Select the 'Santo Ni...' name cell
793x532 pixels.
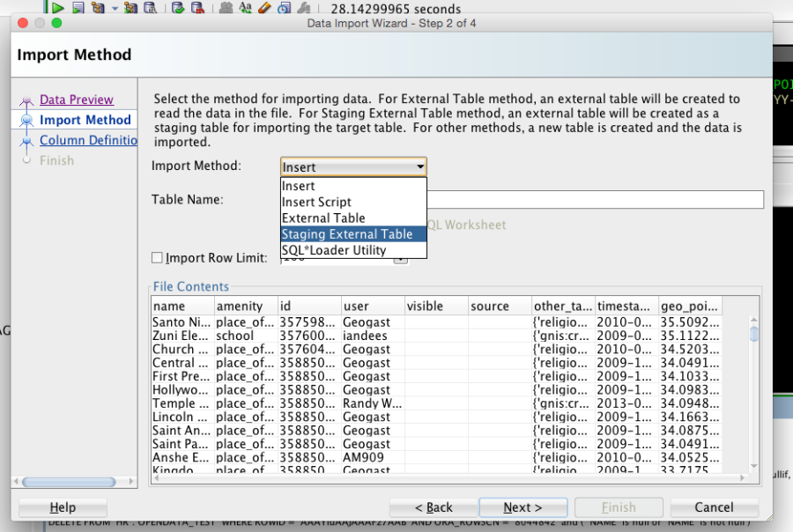182,322
